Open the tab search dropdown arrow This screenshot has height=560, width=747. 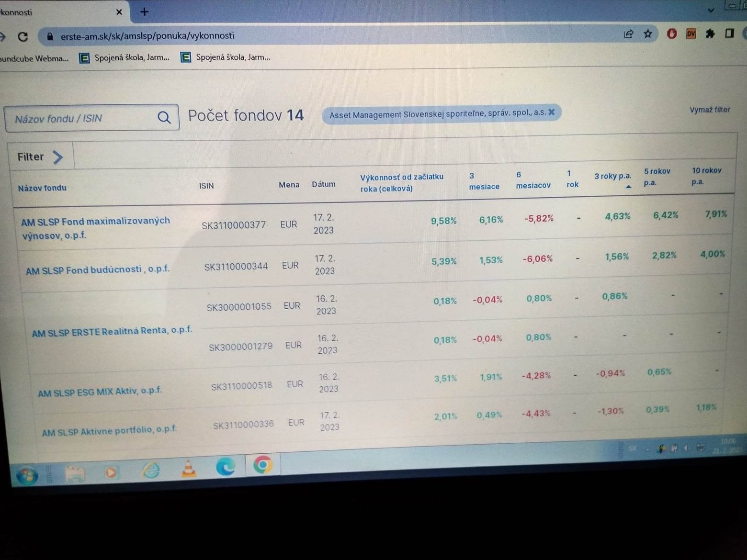711,10
